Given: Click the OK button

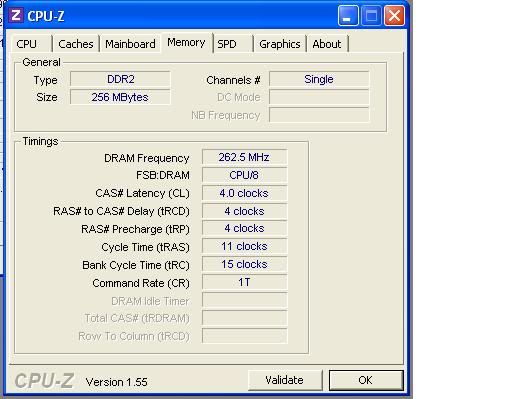Looking at the screenshot, I should click(x=366, y=380).
